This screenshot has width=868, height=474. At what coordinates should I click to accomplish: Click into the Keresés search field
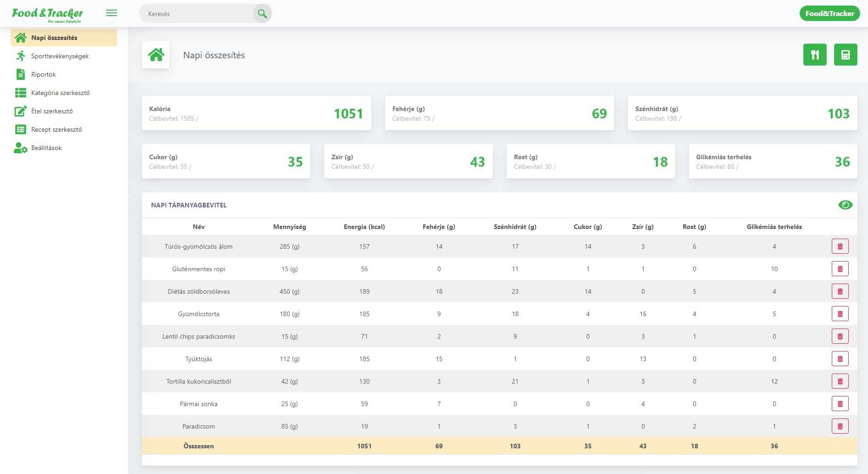(x=197, y=14)
